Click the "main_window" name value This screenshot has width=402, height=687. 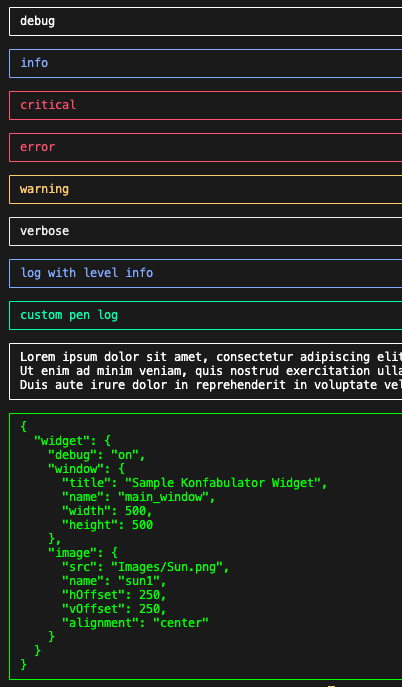click(x=163, y=497)
